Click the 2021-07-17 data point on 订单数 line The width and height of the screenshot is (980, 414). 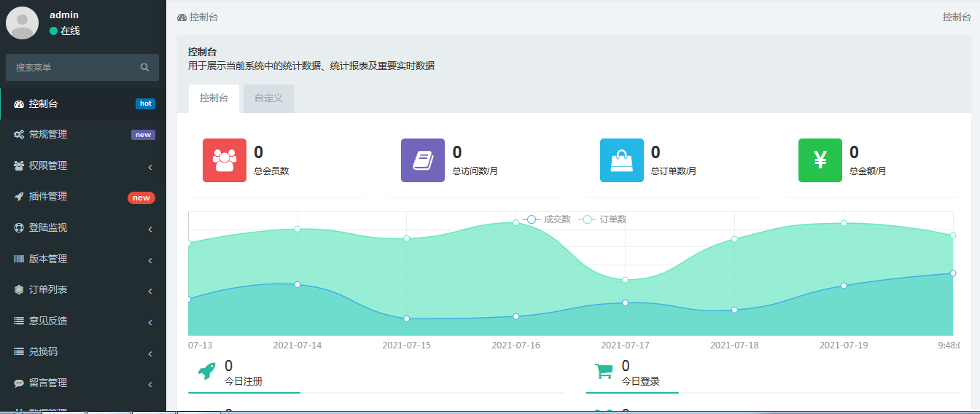point(625,280)
